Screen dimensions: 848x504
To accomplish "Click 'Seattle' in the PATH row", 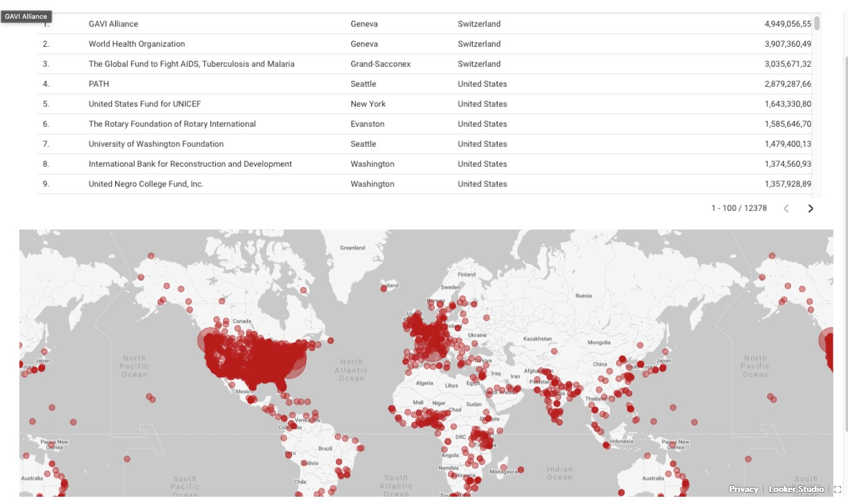I will pos(363,84).
